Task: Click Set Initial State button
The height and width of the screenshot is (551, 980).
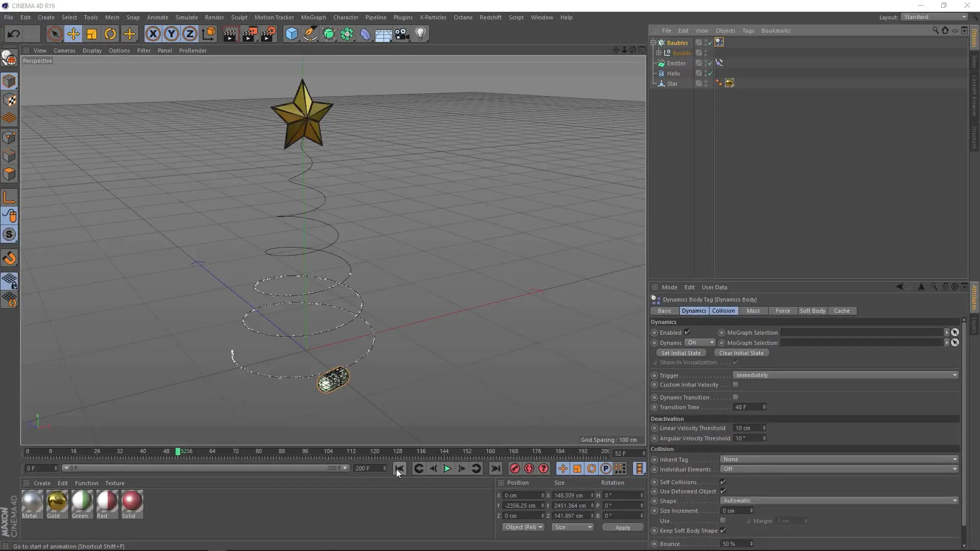Action: pos(681,353)
